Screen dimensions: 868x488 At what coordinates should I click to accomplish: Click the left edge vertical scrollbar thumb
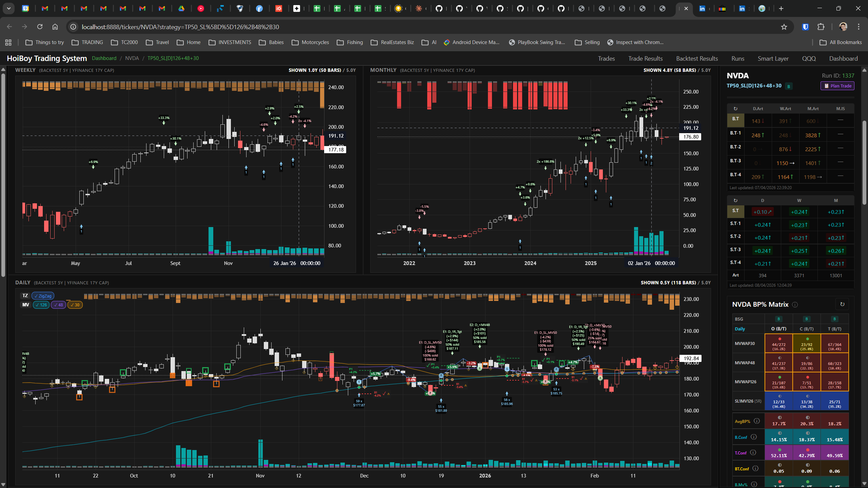3,175
